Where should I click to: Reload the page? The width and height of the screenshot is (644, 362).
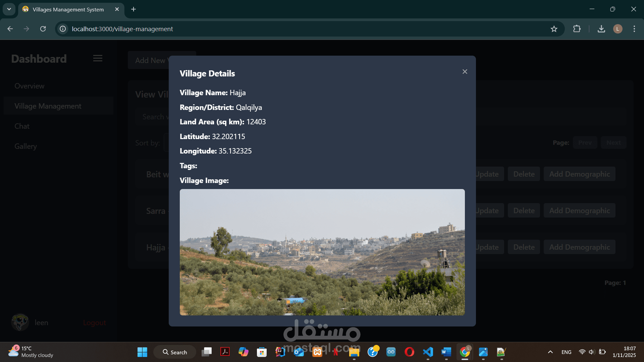pyautogui.click(x=43, y=29)
